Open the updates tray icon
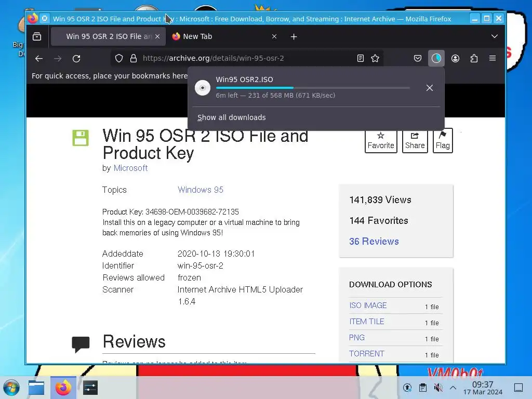This screenshot has width=532, height=399. pos(407,388)
